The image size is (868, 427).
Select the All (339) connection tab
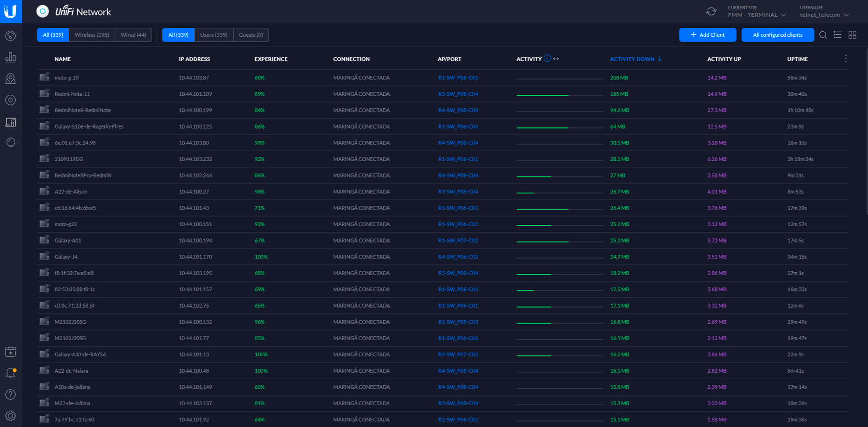(x=53, y=35)
